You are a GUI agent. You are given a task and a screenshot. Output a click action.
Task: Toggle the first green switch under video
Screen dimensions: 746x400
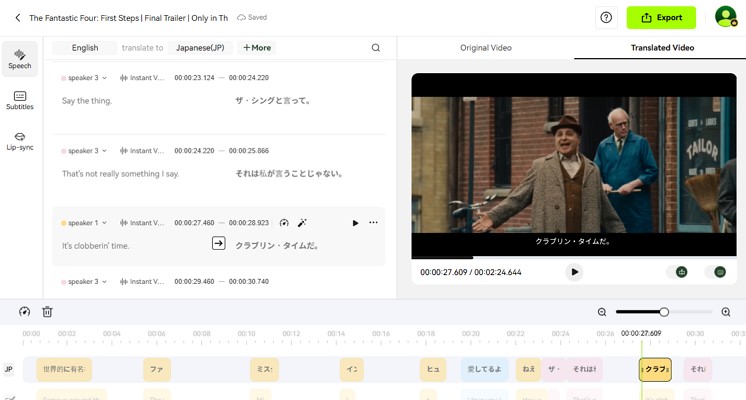click(677, 272)
